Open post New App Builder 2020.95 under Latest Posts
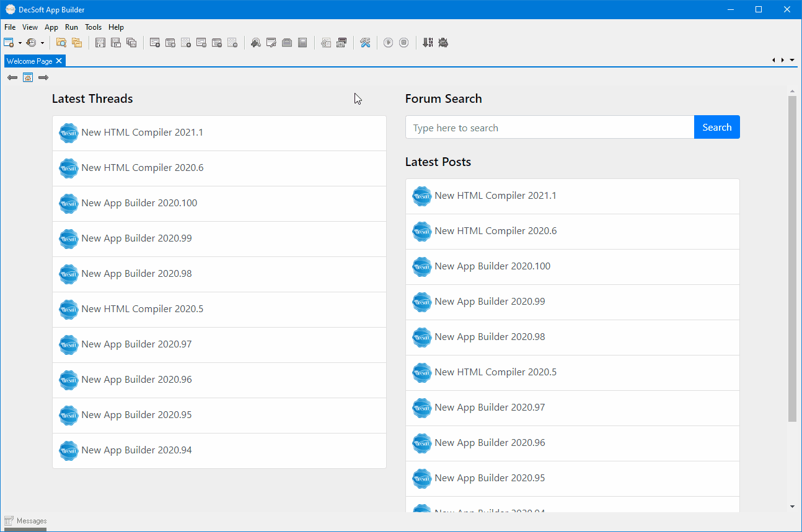Image resolution: width=802 pixels, height=532 pixels. [x=573, y=478]
